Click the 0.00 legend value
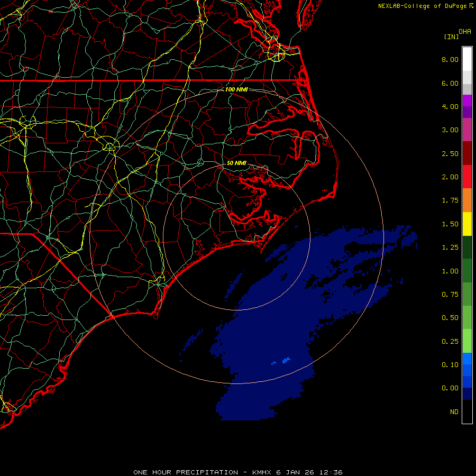Screen dimensions: 476x476 point(450,388)
